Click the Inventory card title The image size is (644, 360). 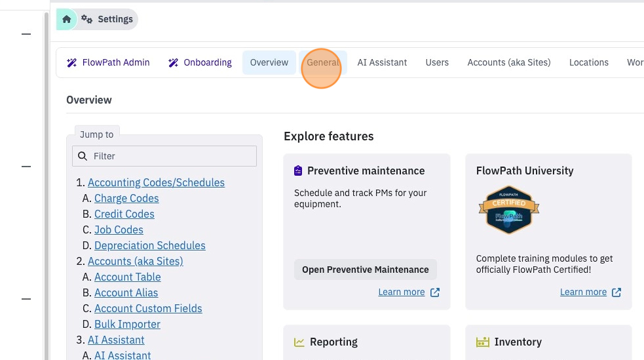[x=518, y=342]
